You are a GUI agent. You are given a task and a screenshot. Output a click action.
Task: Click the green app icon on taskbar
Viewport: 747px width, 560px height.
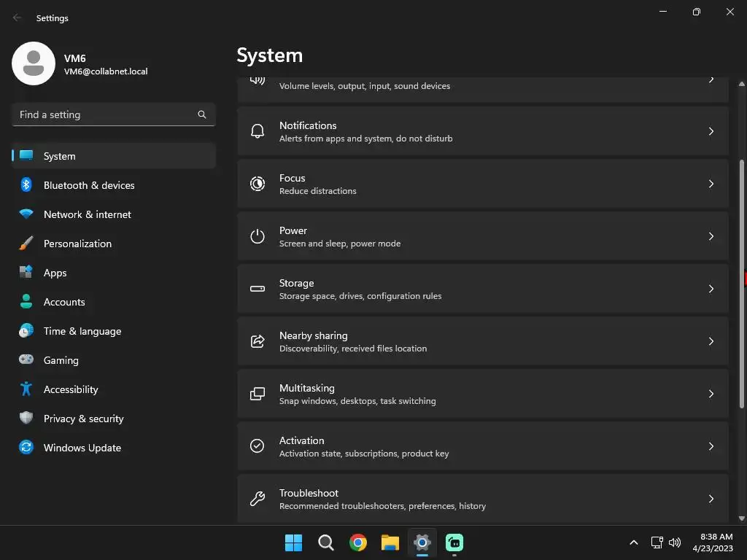pos(454,542)
